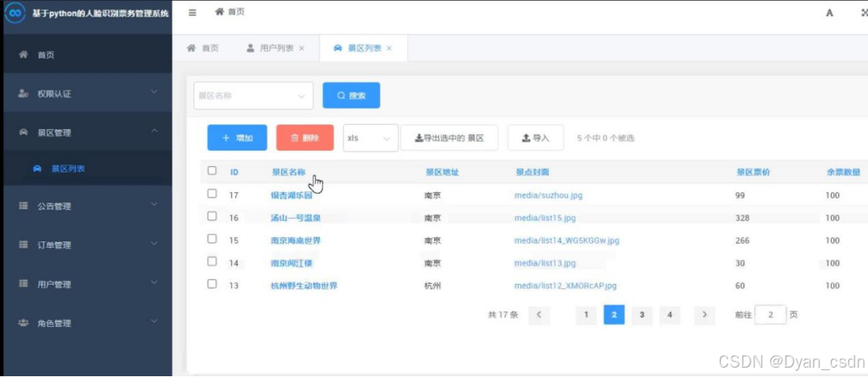Open 南京海底世界 link
Screen dimensions: 868x377
(x=295, y=241)
